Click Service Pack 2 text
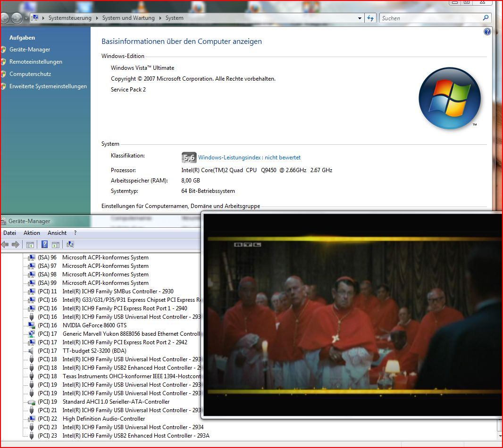503x448 pixels. tap(128, 90)
